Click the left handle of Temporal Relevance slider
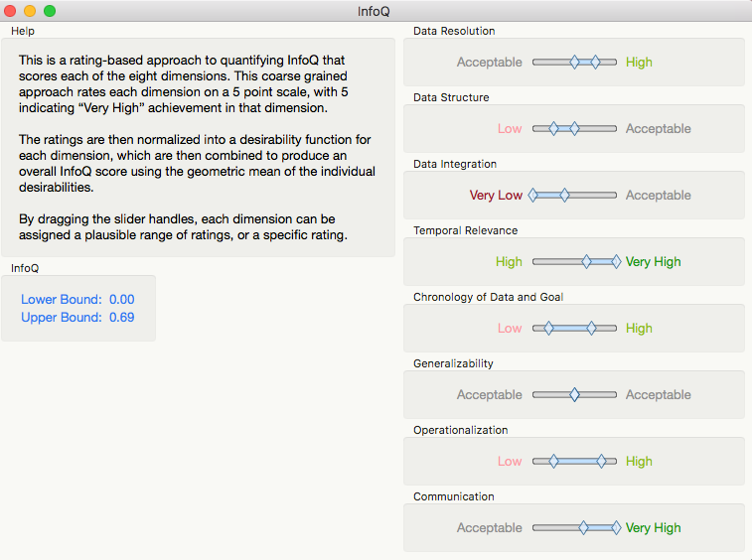 [586, 261]
